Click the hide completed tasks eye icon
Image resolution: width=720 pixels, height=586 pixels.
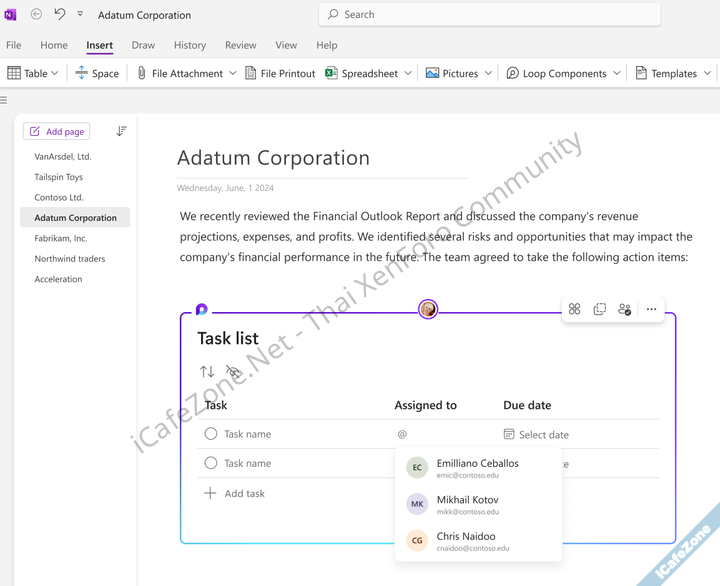pos(233,372)
